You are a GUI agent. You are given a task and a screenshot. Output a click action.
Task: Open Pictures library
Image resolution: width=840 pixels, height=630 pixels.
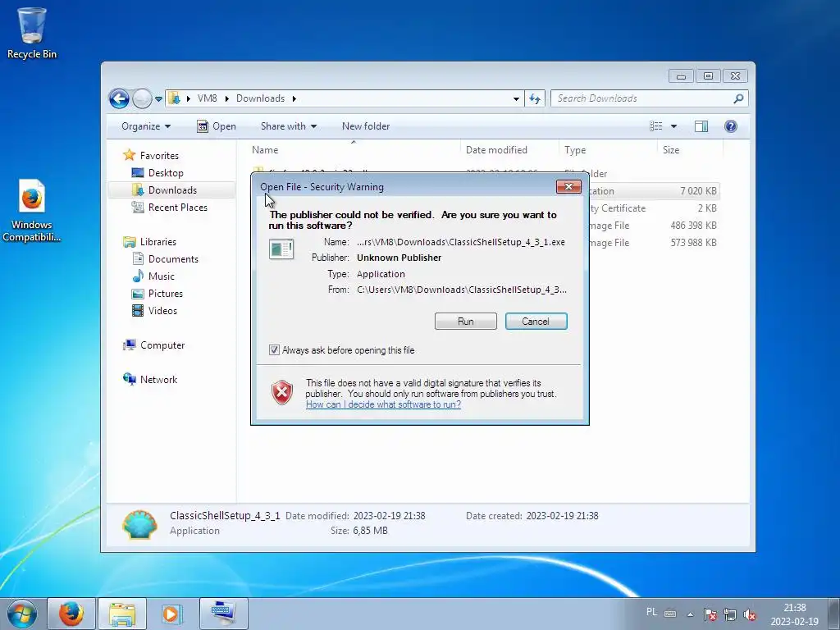[x=158, y=294]
